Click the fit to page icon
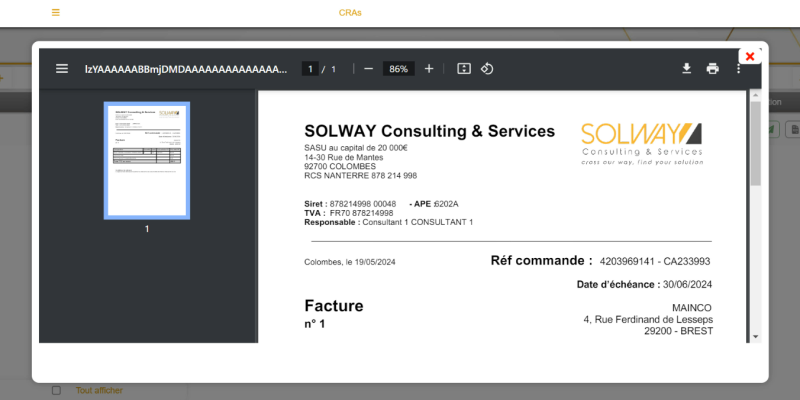The image size is (800, 400). click(x=464, y=69)
